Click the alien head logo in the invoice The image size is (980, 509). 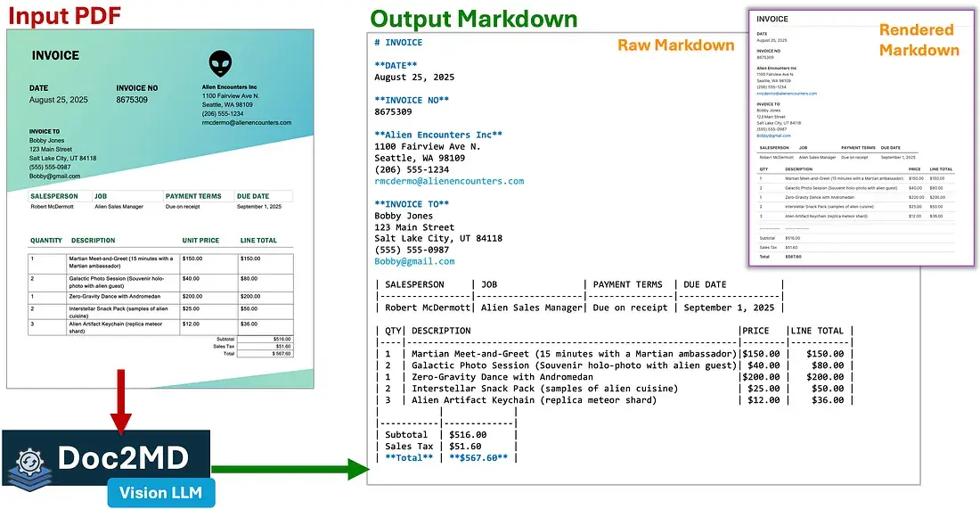coord(221,63)
